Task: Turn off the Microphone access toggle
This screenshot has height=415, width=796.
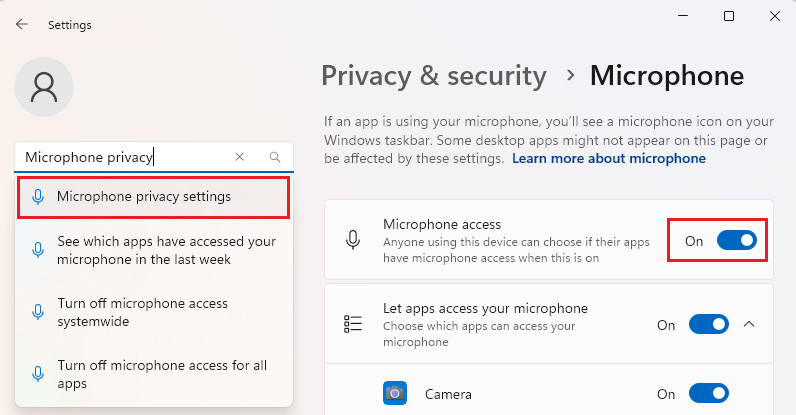Action: click(737, 240)
